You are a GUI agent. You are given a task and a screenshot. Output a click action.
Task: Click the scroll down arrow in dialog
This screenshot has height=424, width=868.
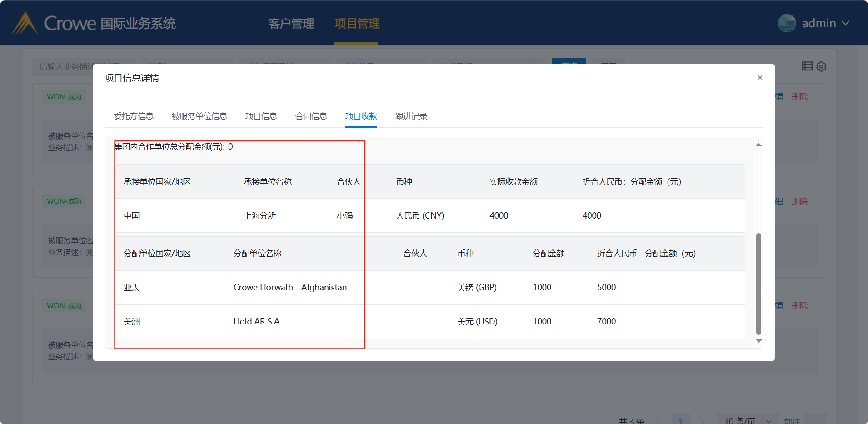point(758,341)
